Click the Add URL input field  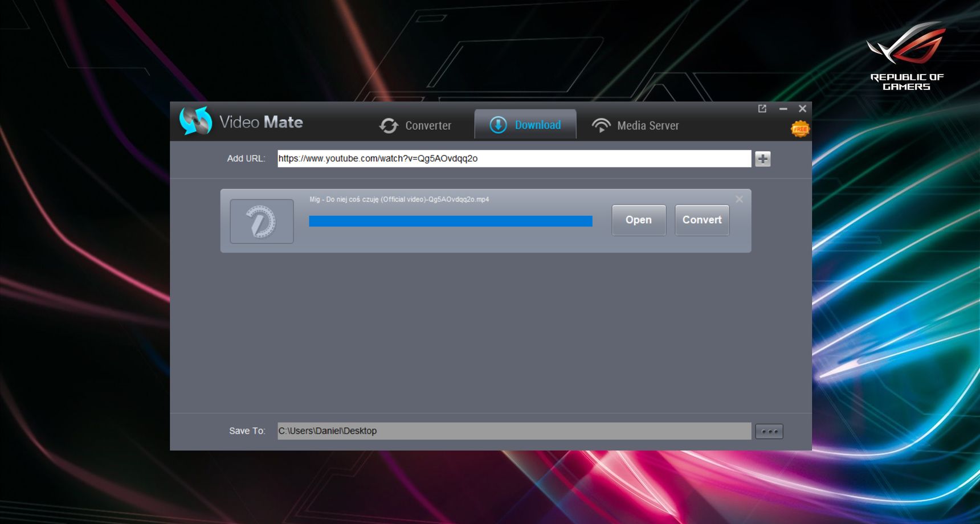coord(514,158)
